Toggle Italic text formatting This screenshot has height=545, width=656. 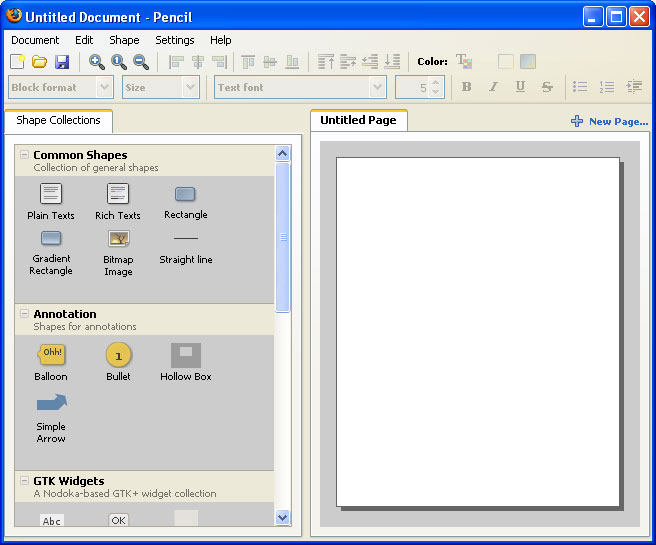click(493, 87)
